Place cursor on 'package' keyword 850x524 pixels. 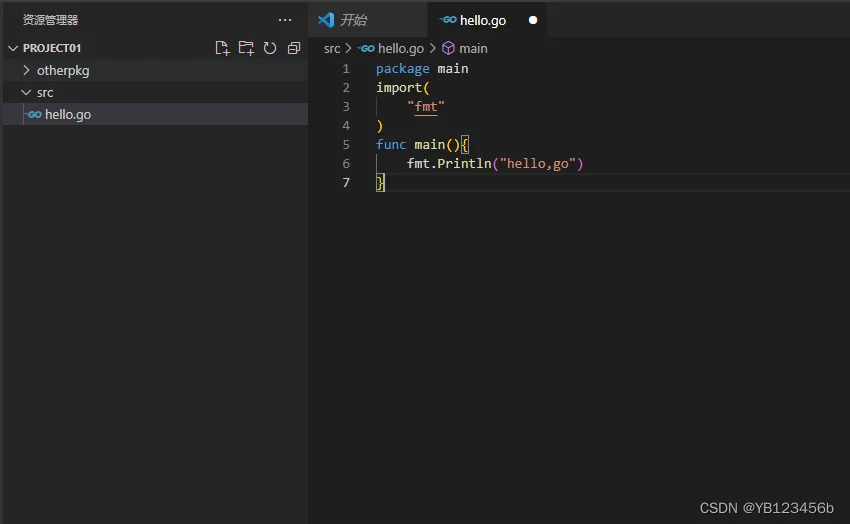pos(402,69)
